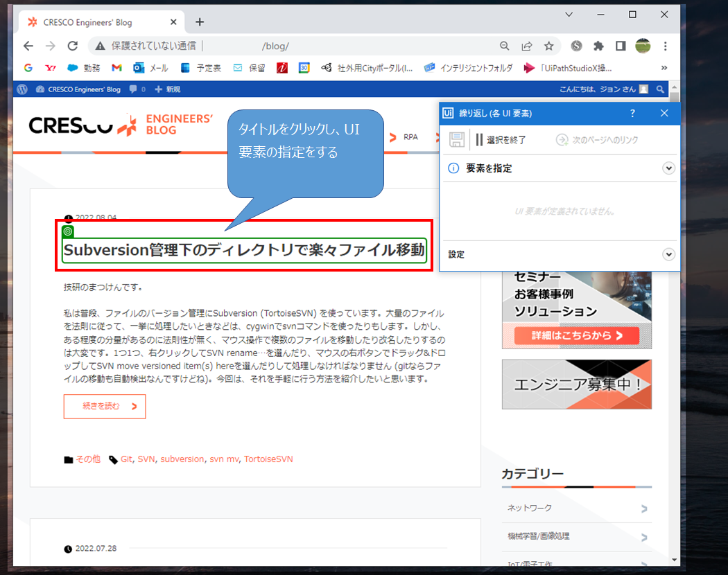Close the CRESCO Engineers' Blog tab
This screenshot has height=575, width=728.
(173, 21)
